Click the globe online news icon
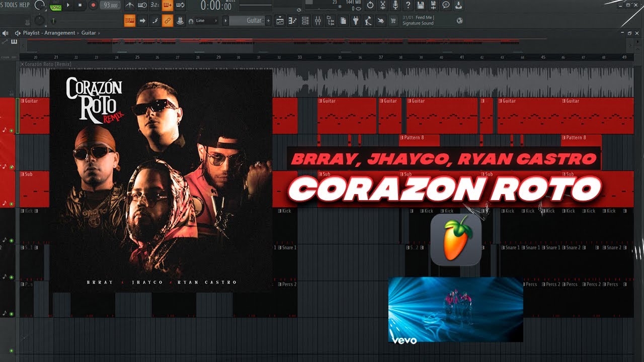 [x=459, y=21]
